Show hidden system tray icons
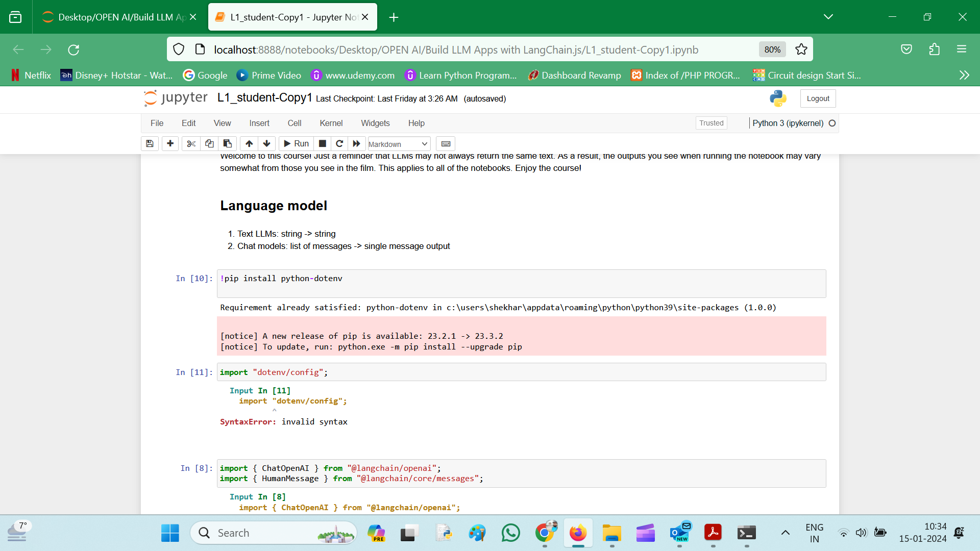This screenshot has height=551, width=980. pos(785,533)
